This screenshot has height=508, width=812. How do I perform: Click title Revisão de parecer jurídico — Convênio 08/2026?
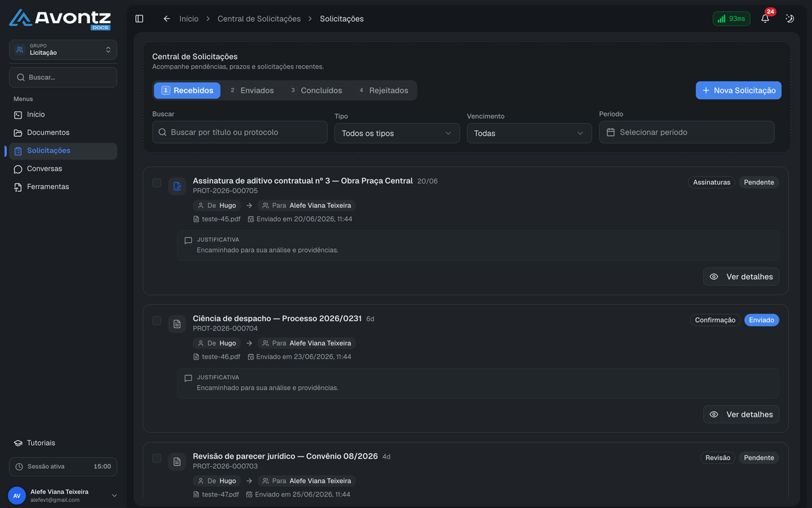click(286, 457)
